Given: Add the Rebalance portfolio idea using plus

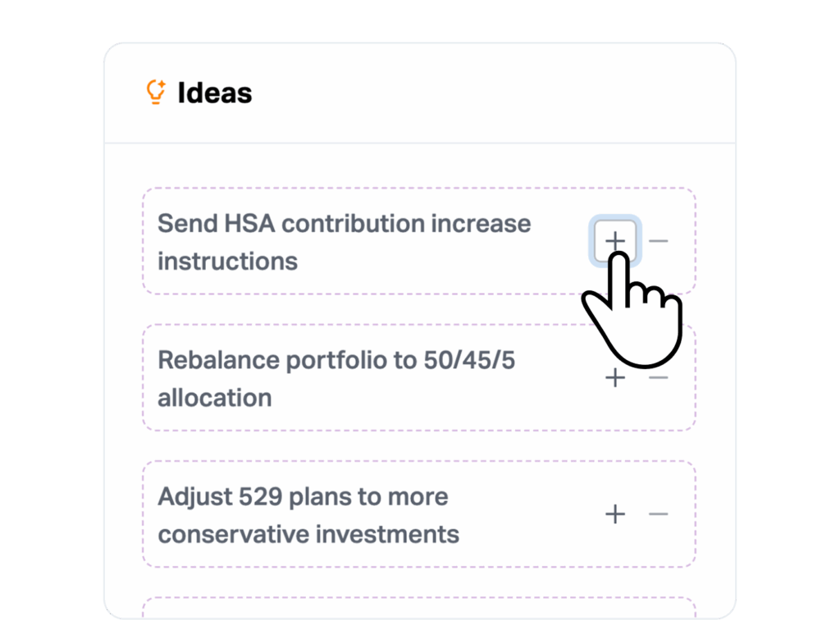Looking at the screenshot, I should coord(614,378).
